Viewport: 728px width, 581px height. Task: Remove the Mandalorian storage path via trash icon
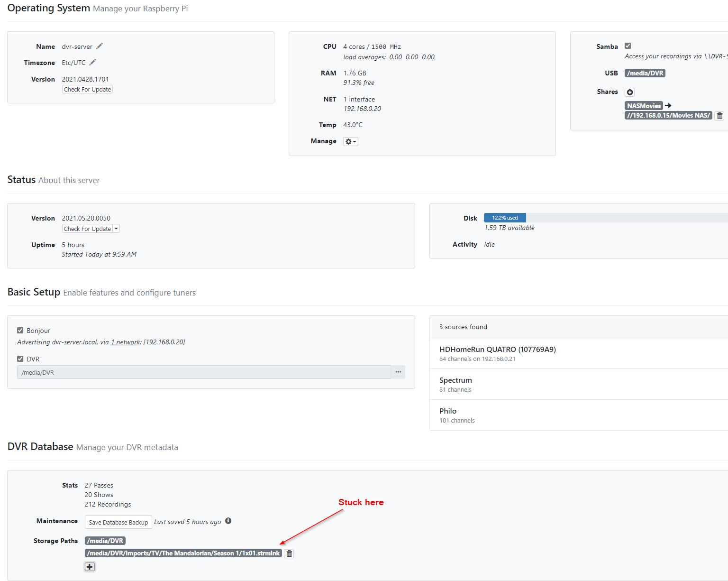[289, 553]
